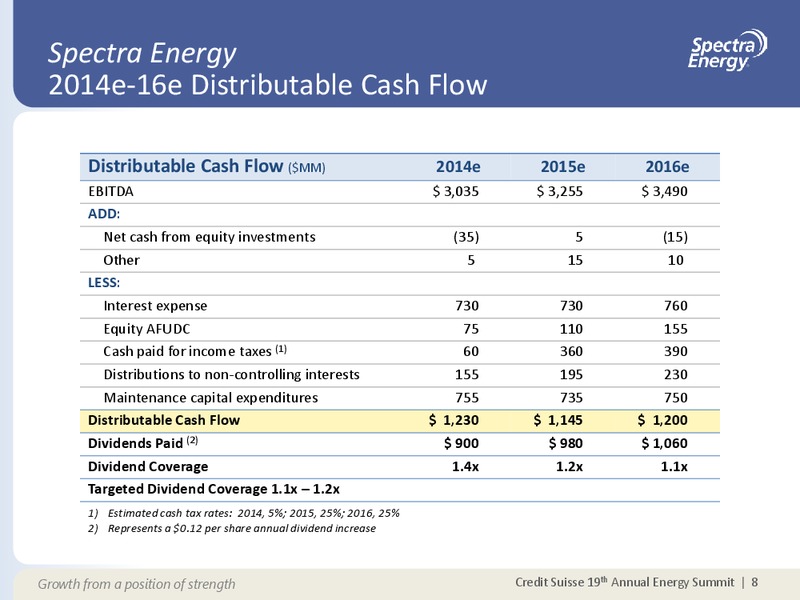Click the 2015e income taxes value 360
800x600 pixels.
[571, 352]
